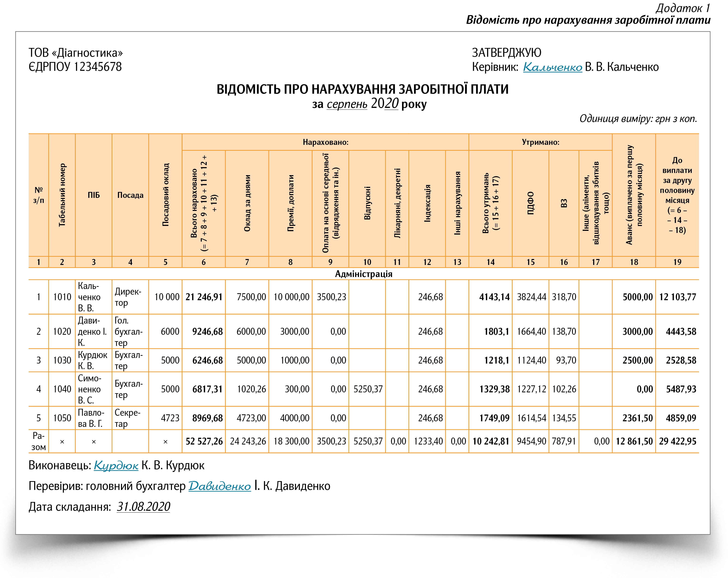
Task: Select the grand total 52 527,26
Action: click(x=204, y=441)
